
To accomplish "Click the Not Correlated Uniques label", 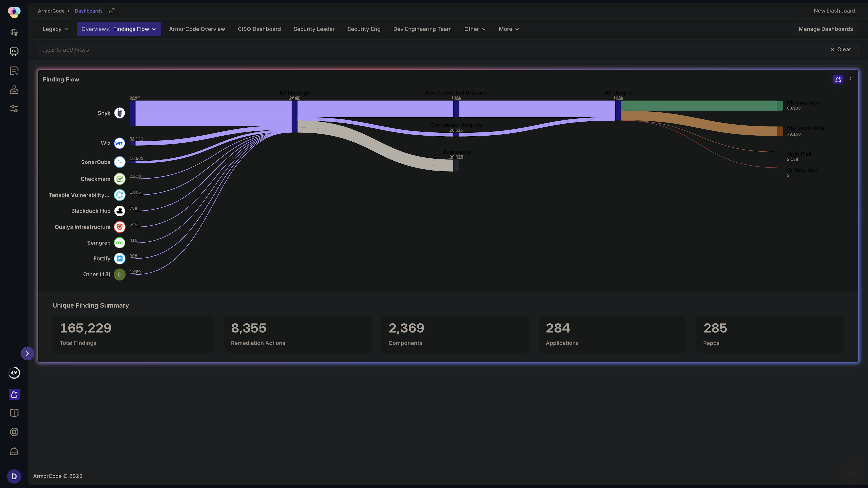I will 456,93.
